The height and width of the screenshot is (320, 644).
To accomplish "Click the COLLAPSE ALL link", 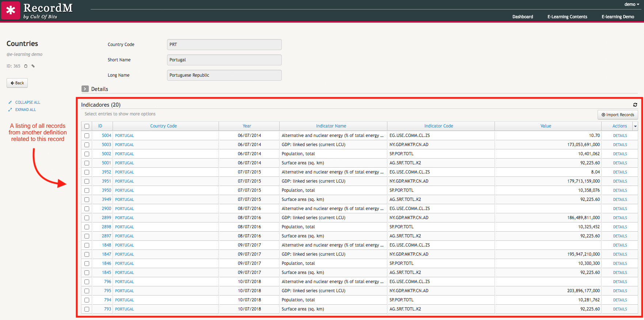I will pyautogui.click(x=28, y=102).
